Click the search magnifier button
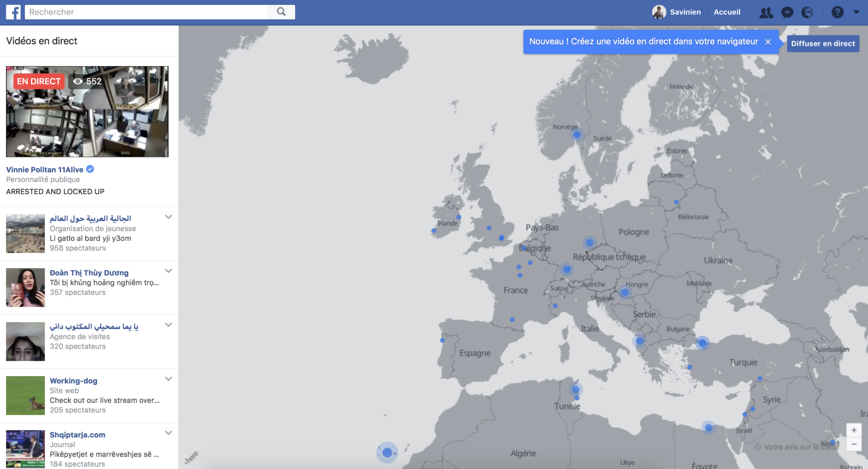This screenshot has height=469, width=868. point(281,12)
